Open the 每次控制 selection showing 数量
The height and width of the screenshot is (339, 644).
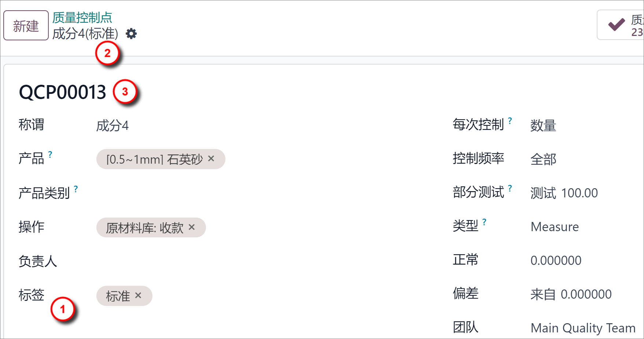click(x=543, y=126)
